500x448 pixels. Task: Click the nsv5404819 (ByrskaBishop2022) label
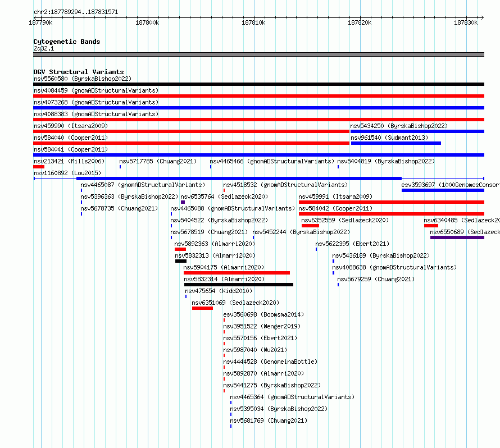[x=386, y=161]
